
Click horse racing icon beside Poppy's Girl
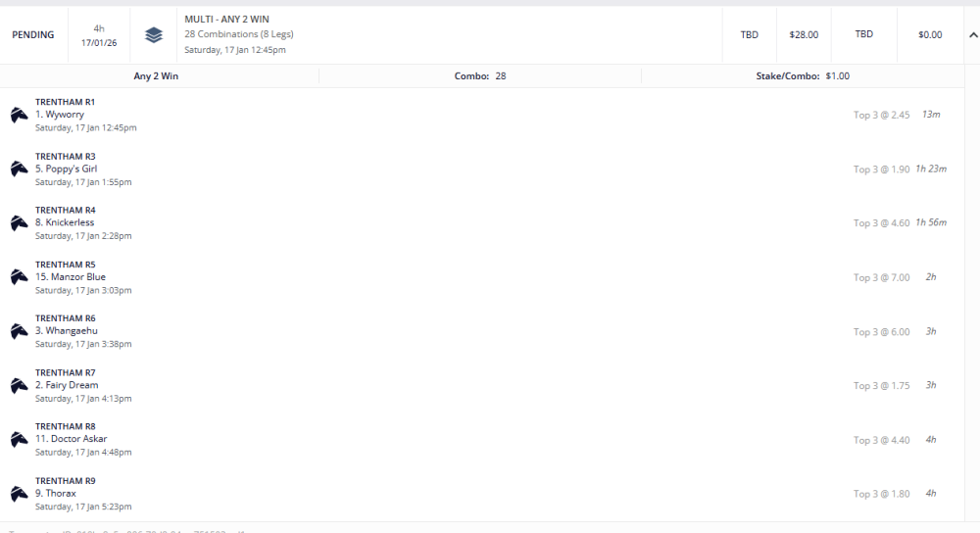pyautogui.click(x=19, y=170)
